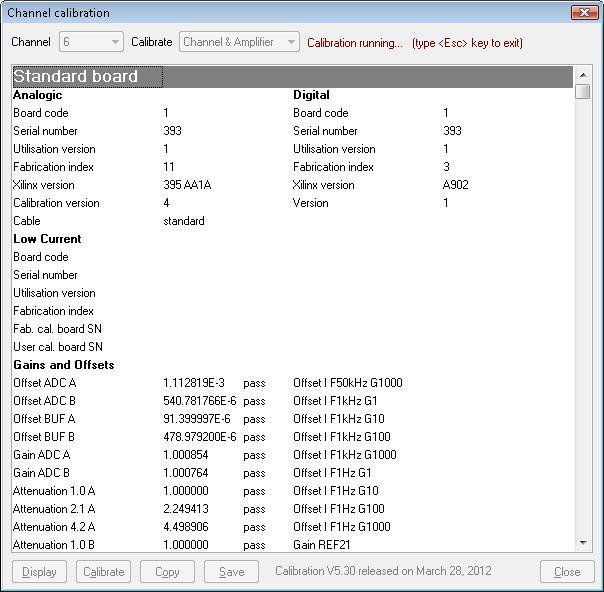This screenshot has height=592, width=604.
Task: Open the Channel dropdown
Action: coord(91,42)
